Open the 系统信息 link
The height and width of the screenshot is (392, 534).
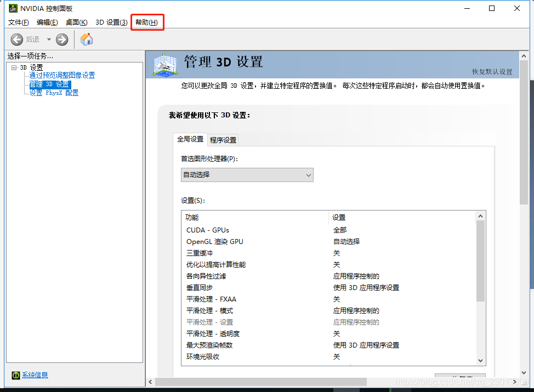pos(35,375)
